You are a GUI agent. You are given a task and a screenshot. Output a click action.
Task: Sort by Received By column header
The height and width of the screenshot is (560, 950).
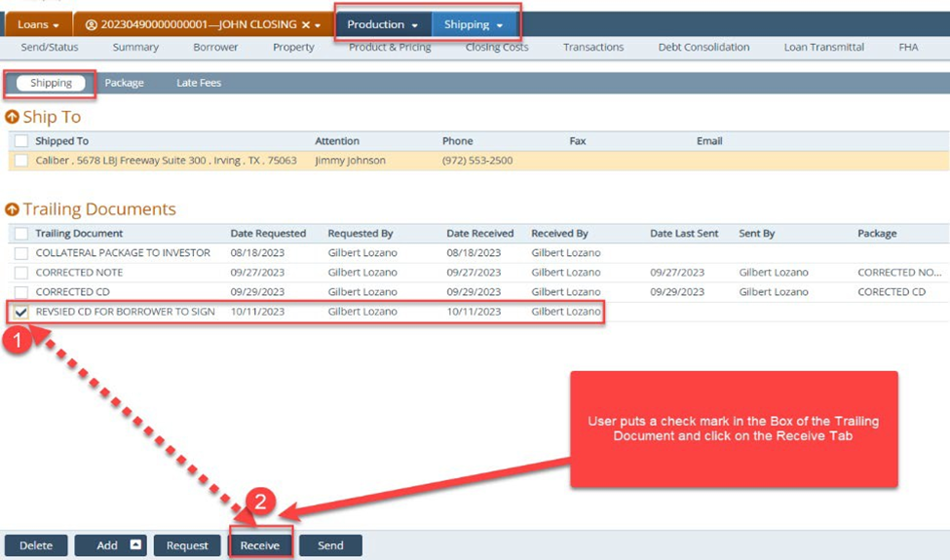coord(560,233)
